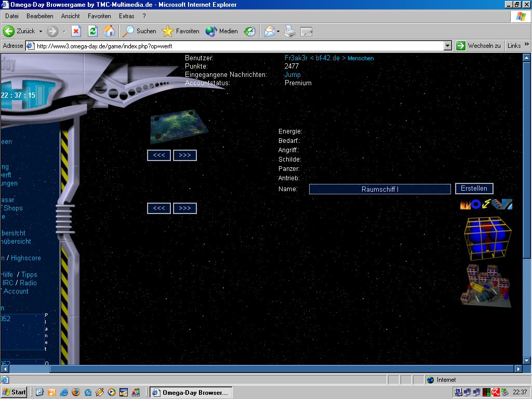The height and width of the screenshot is (399, 532).
Task: Select the green-blue hull platform image
Action: click(178, 126)
